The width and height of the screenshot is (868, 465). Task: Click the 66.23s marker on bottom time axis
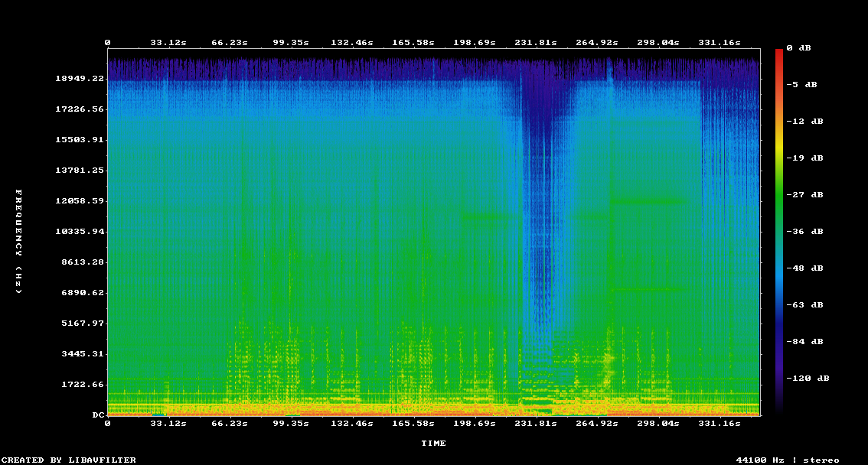click(x=230, y=423)
